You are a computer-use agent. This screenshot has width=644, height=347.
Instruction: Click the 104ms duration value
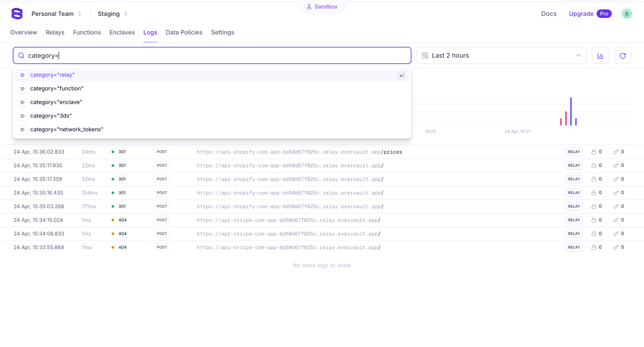pos(89,193)
